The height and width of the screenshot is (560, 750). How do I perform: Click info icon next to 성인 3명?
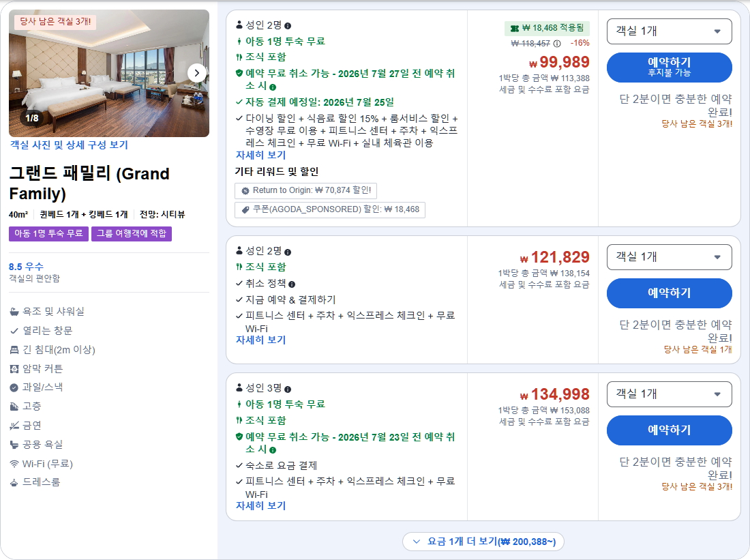pos(288,389)
